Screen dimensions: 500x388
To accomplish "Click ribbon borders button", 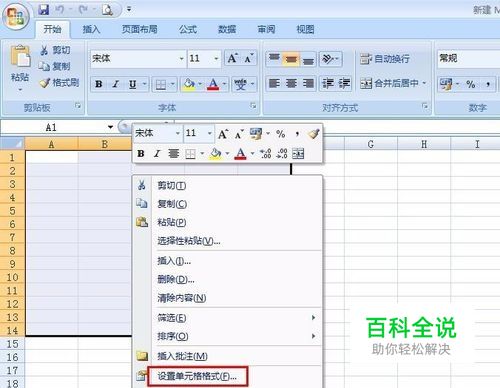I will pos(161,85).
